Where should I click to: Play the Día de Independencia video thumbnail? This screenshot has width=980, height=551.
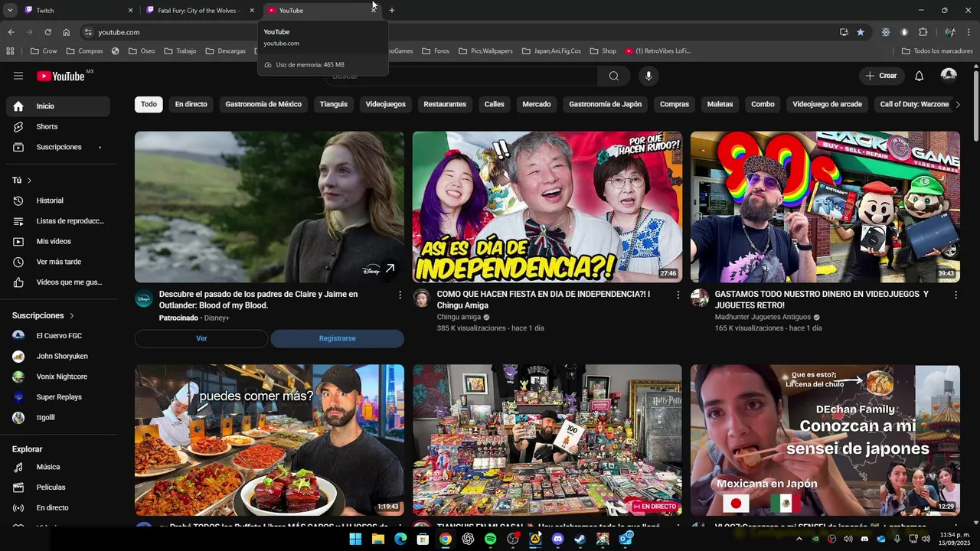(547, 207)
